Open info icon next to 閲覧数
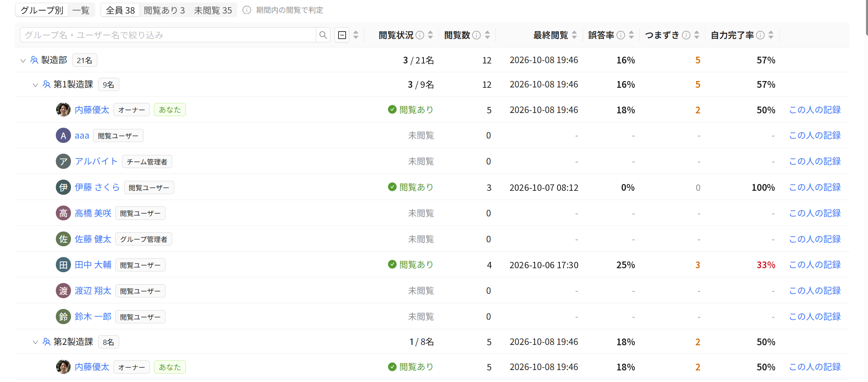Screen dimensions: 868x382 (x=476, y=35)
